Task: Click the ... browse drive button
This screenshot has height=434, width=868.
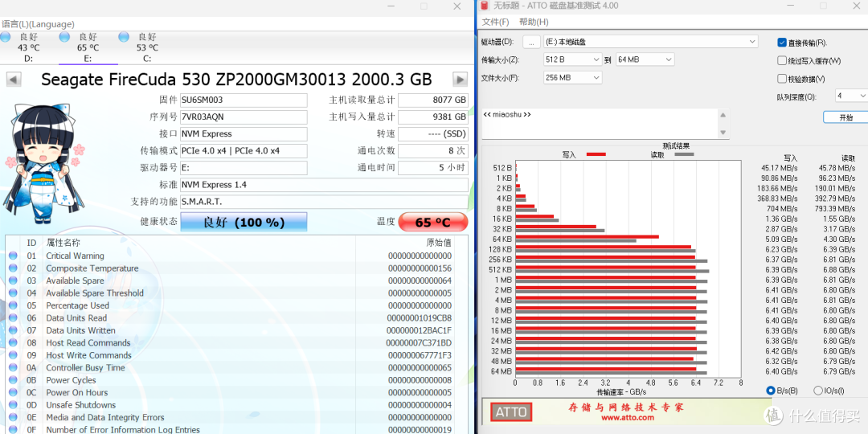Action: click(531, 42)
